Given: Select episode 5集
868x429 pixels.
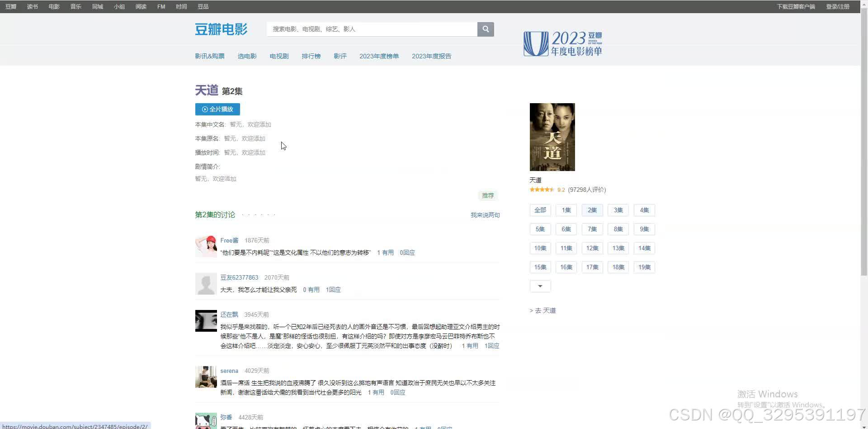Looking at the screenshot, I should [x=540, y=229].
